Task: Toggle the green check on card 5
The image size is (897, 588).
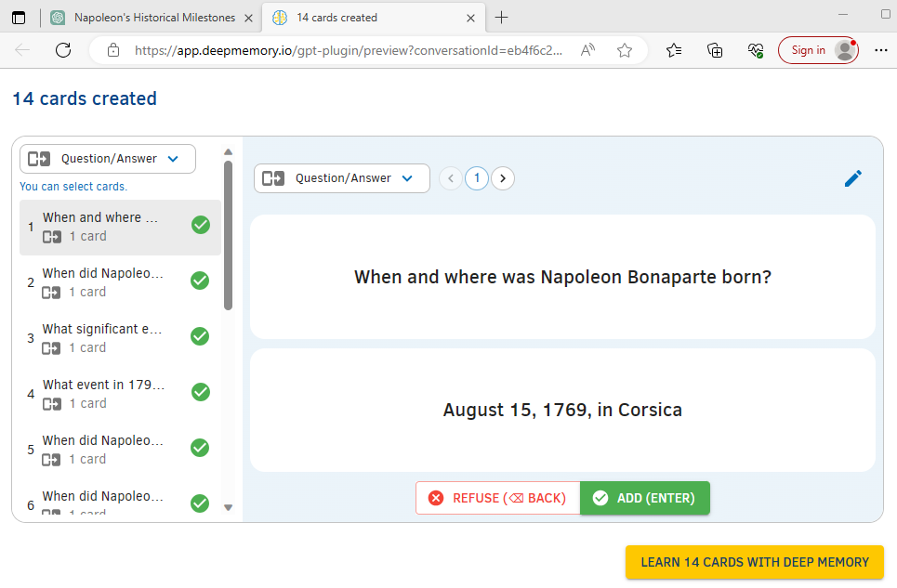Action: 200,448
